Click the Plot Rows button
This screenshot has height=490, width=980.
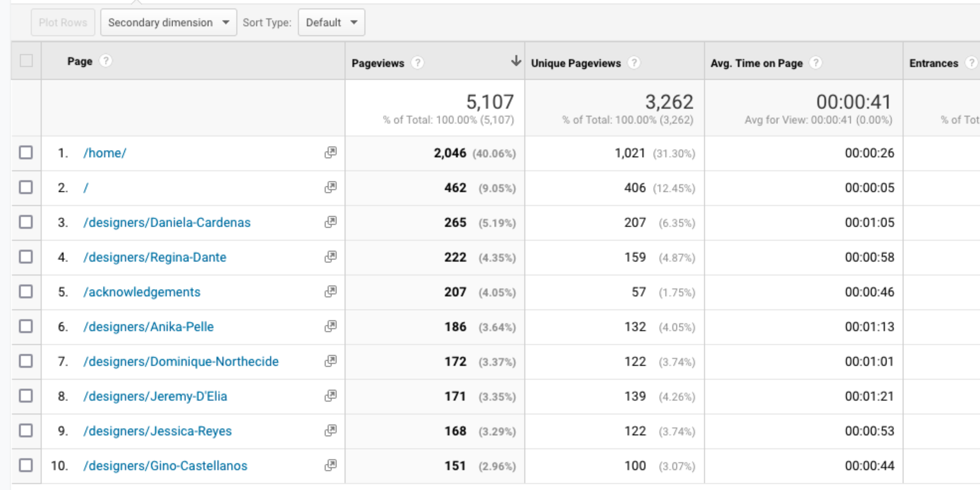tap(63, 22)
